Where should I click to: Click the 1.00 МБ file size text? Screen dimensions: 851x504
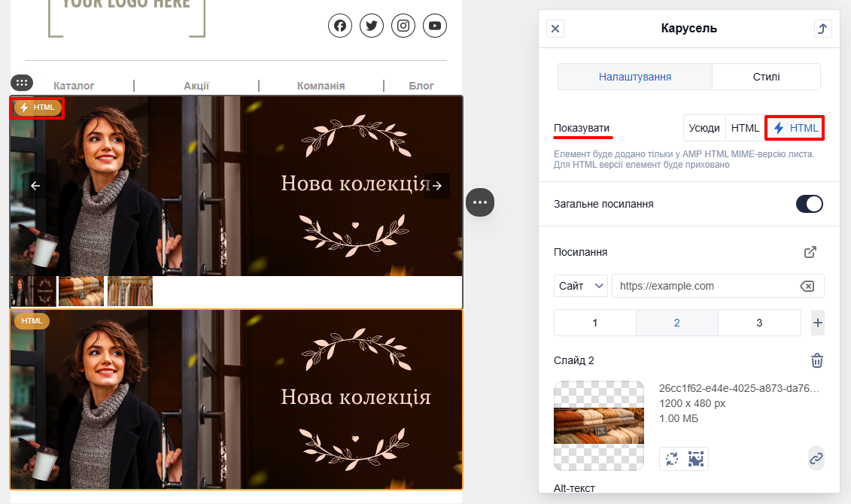[679, 419]
